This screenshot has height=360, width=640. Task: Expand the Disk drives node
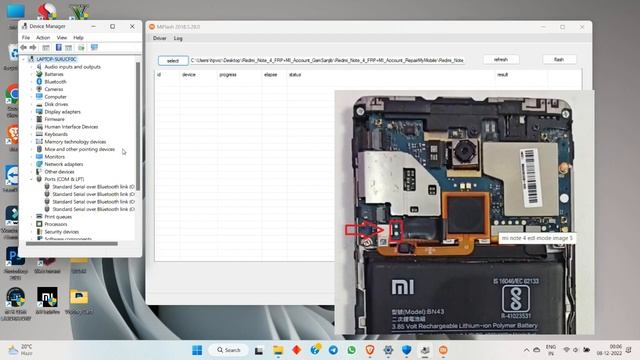coord(31,104)
